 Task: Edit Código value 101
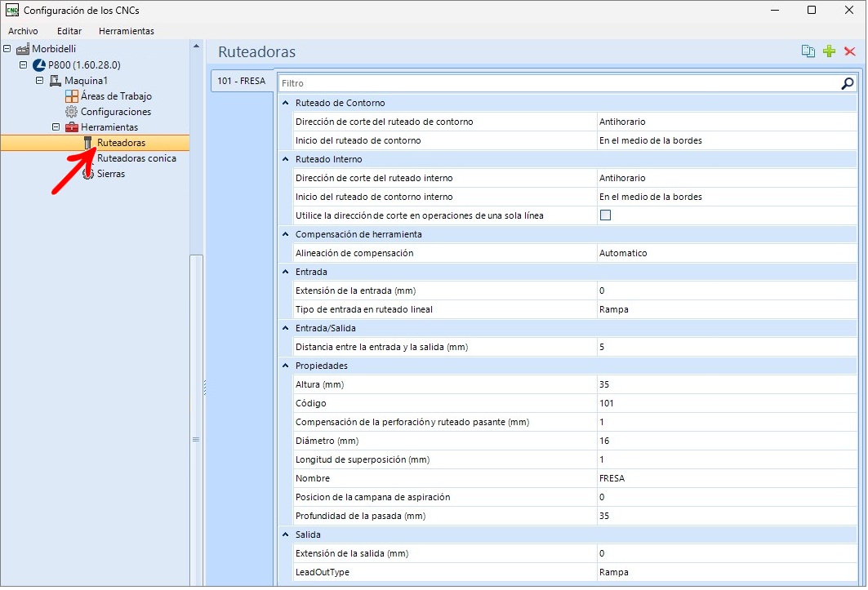click(727, 403)
